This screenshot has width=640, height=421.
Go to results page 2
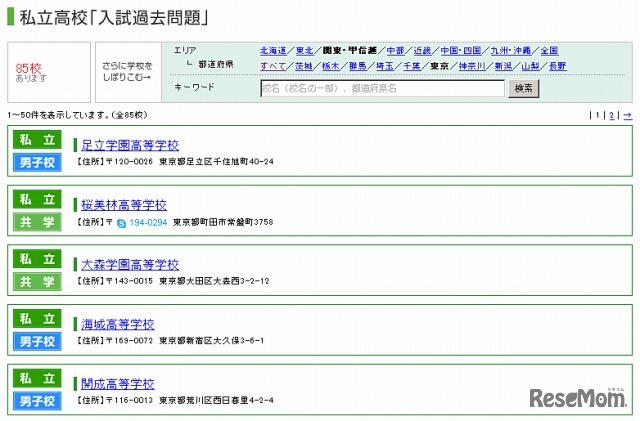(611, 116)
